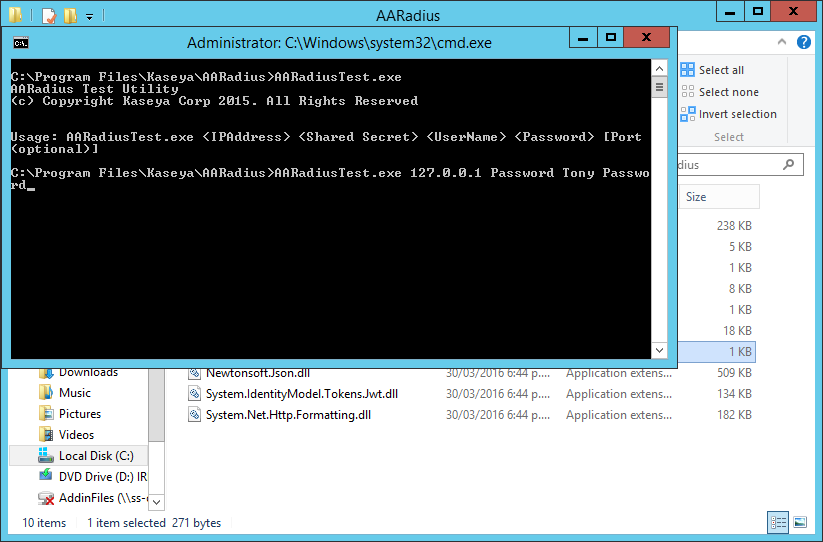Click the selected 1 KB size row
The height and width of the screenshot is (542, 823).
[717, 352]
